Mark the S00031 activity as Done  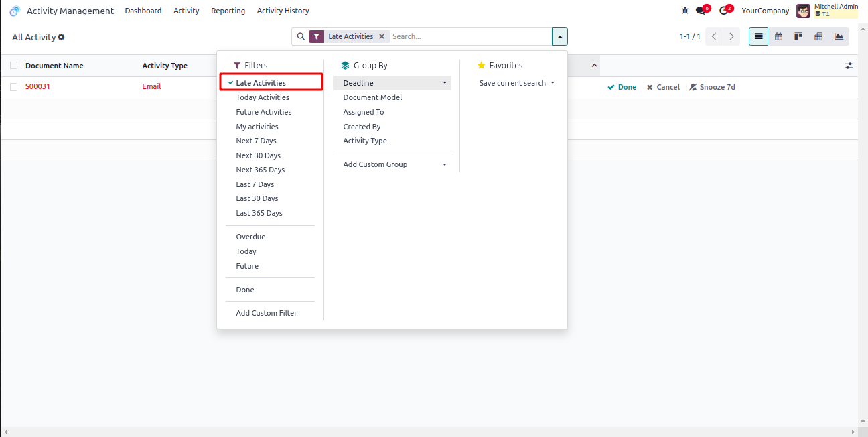click(622, 87)
